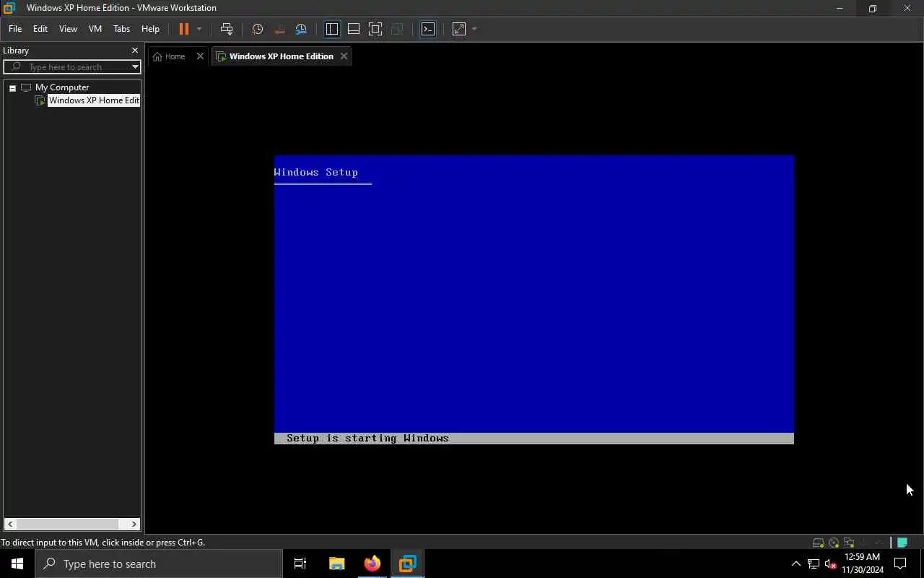Open the power options arrow beside pause

click(x=199, y=29)
